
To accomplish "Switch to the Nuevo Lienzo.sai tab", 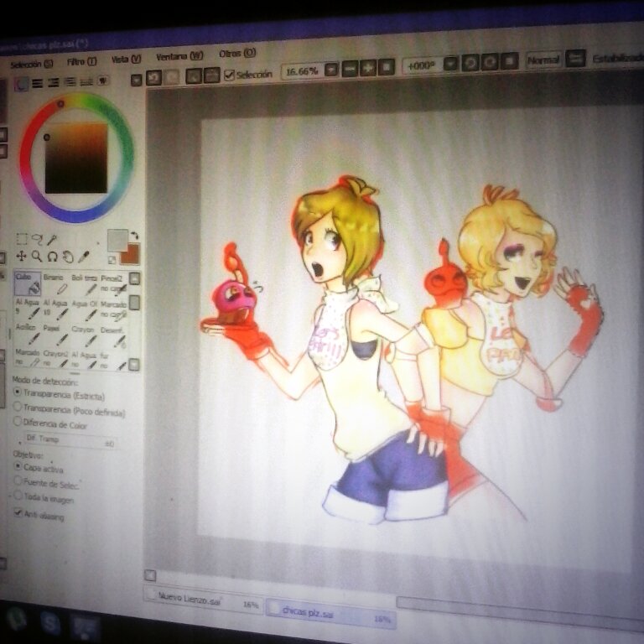I will (x=203, y=601).
